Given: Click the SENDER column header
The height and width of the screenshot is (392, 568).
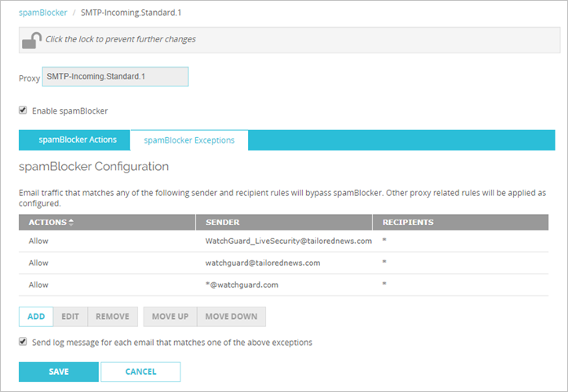Looking at the screenshot, I should coord(222,223).
